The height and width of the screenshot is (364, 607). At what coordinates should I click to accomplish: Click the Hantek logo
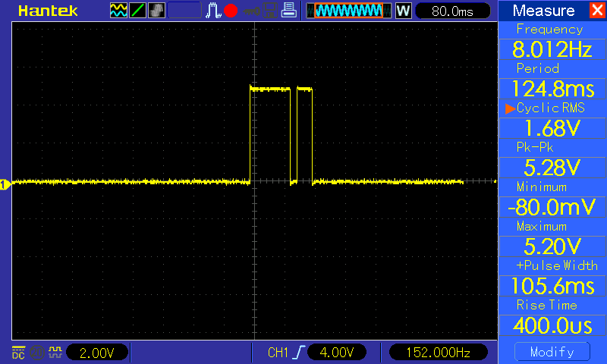pos(48,11)
